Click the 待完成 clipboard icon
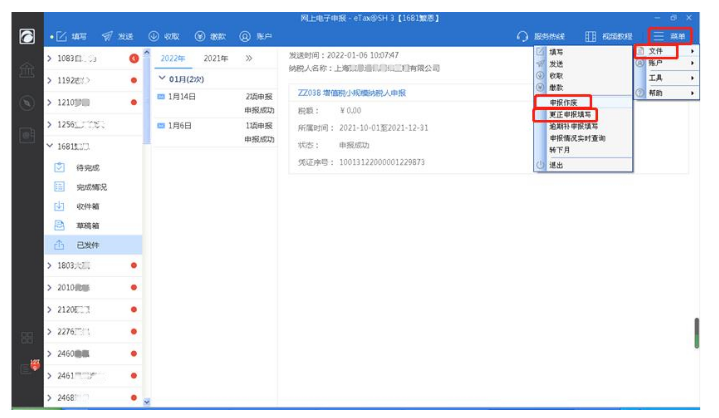 coord(59,167)
